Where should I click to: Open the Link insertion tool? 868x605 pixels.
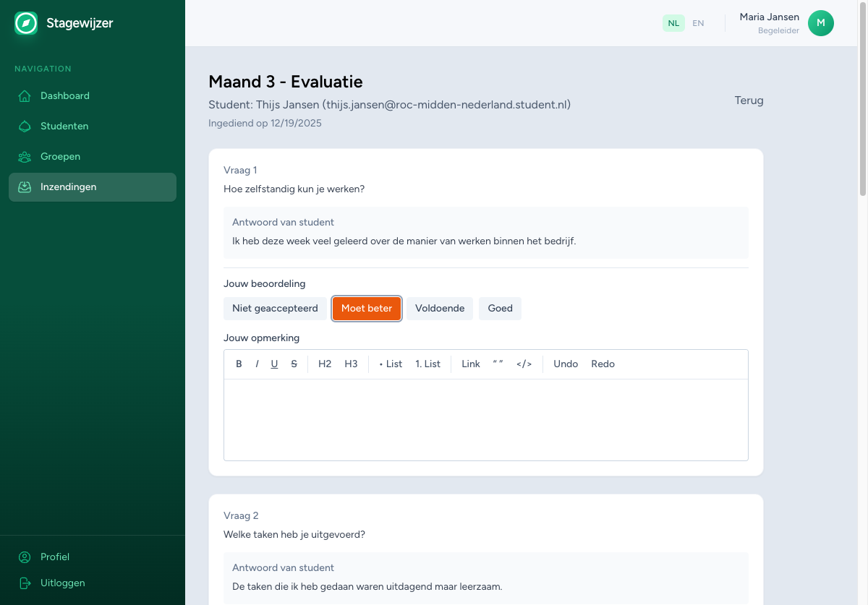470,364
